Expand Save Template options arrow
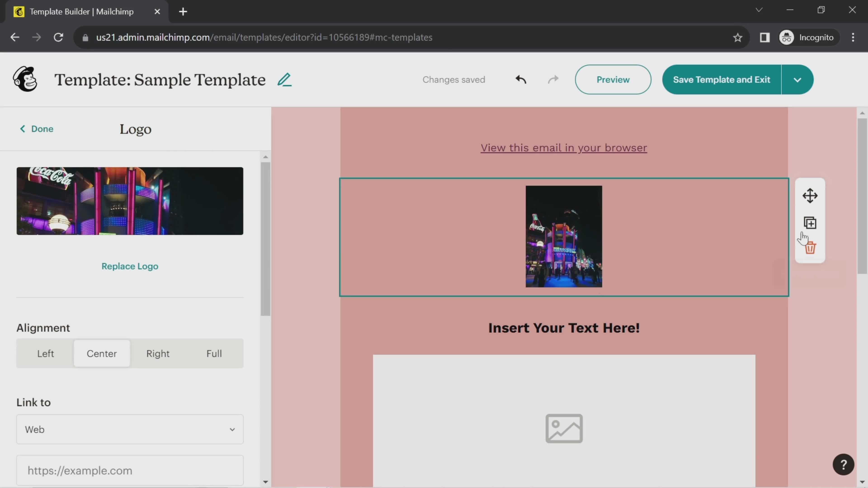This screenshot has width=868, height=488. point(797,80)
